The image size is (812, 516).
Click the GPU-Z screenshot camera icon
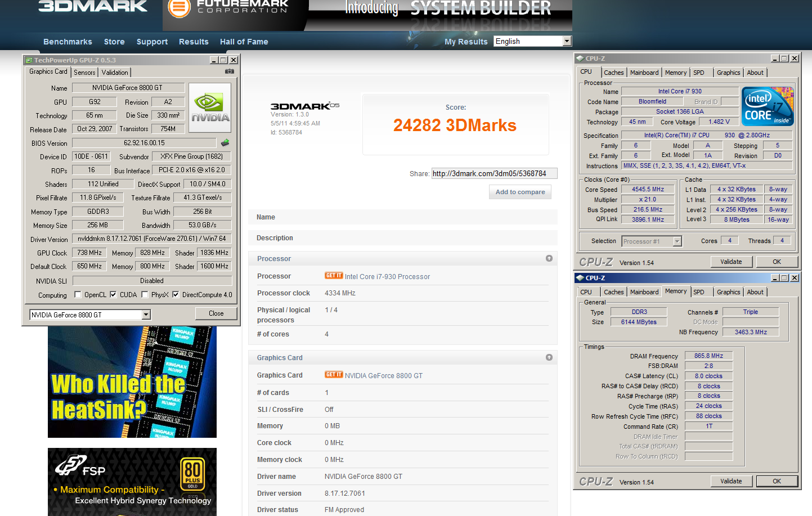pos(230,71)
